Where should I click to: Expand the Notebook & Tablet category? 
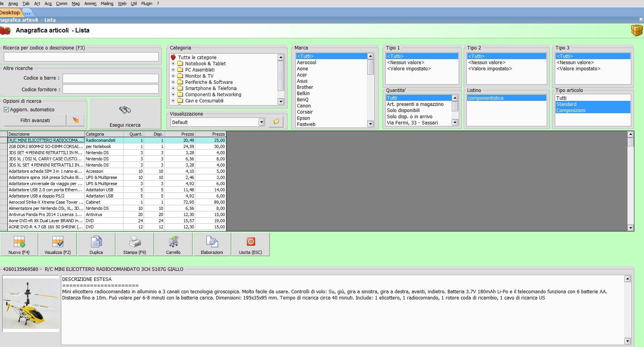(173, 64)
